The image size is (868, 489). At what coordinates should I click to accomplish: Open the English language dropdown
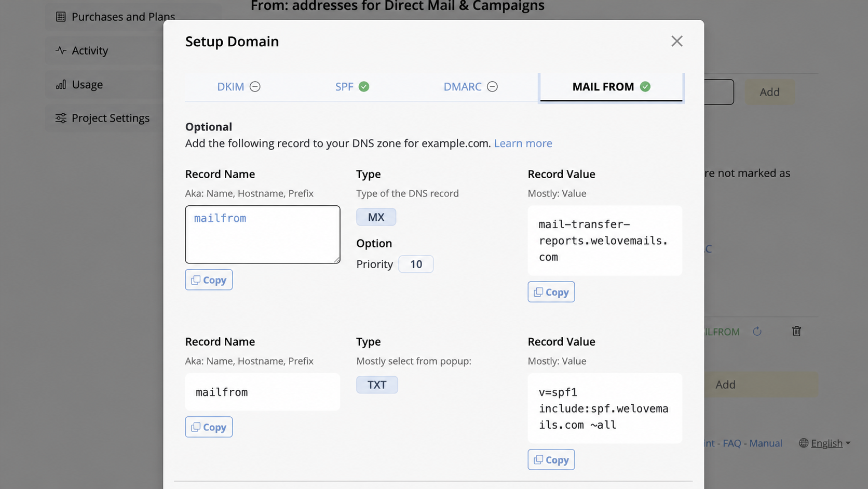coord(831,443)
